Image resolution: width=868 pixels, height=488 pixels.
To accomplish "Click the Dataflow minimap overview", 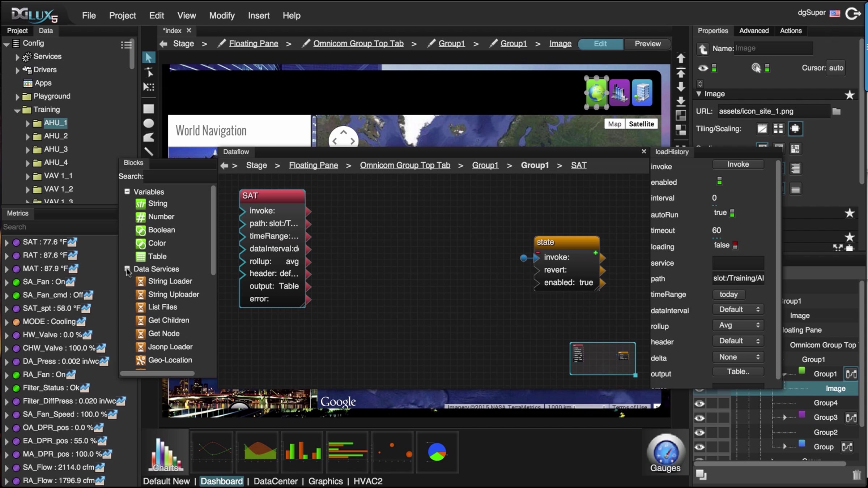I will point(603,359).
